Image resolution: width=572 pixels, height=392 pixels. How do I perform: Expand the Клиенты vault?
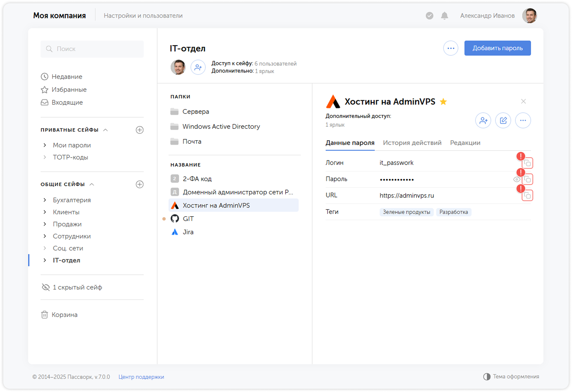pyautogui.click(x=45, y=212)
